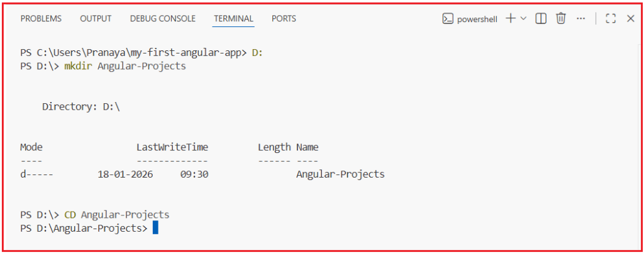Expand the launch profile dropdown chevron
This screenshot has width=644, height=255.
[523, 19]
